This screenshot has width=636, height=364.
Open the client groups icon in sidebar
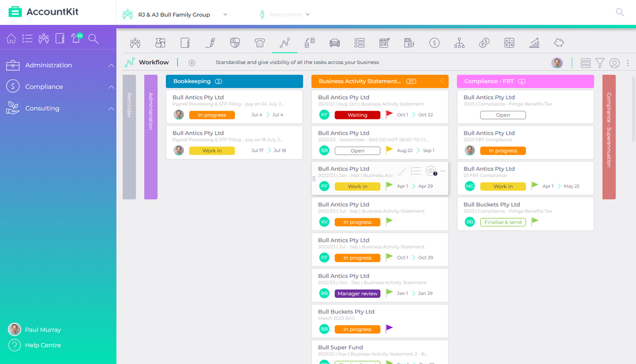44,38
